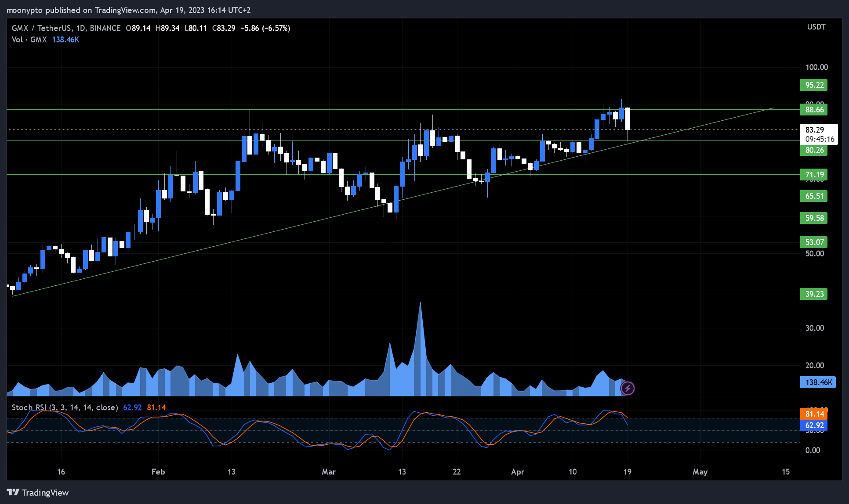Select the 53.07 price level label

click(814, 242)
